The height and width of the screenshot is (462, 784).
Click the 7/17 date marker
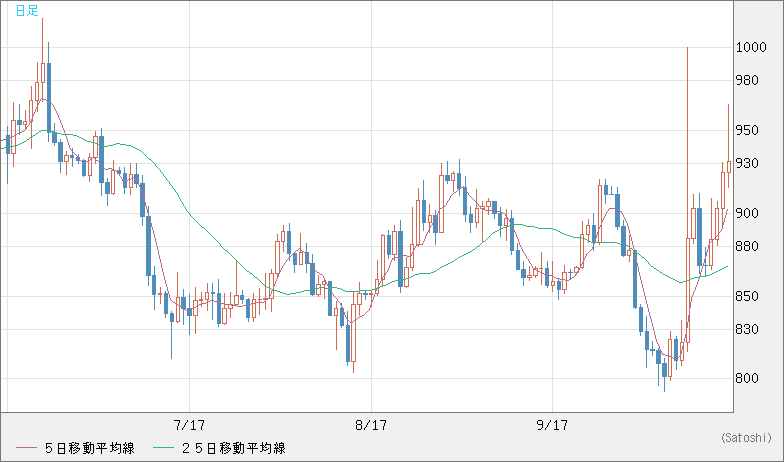pos(189,425)
